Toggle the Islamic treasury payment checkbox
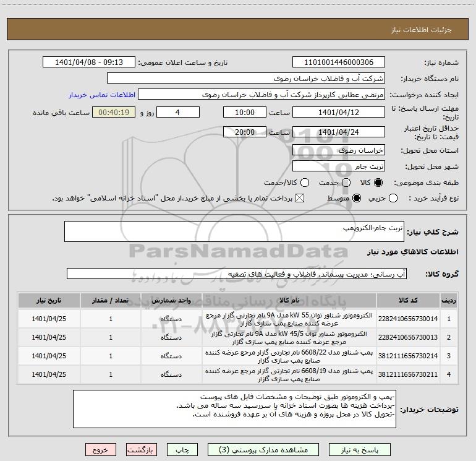 tap(300, 198)
